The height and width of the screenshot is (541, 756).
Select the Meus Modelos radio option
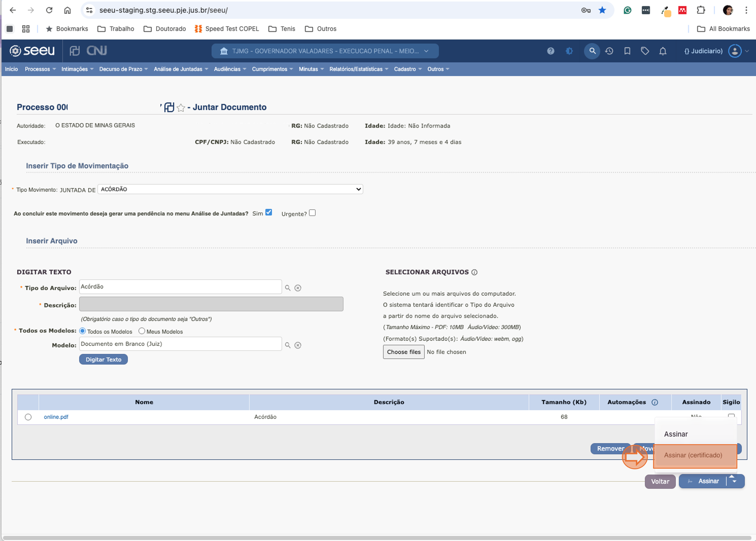point(142,331)
